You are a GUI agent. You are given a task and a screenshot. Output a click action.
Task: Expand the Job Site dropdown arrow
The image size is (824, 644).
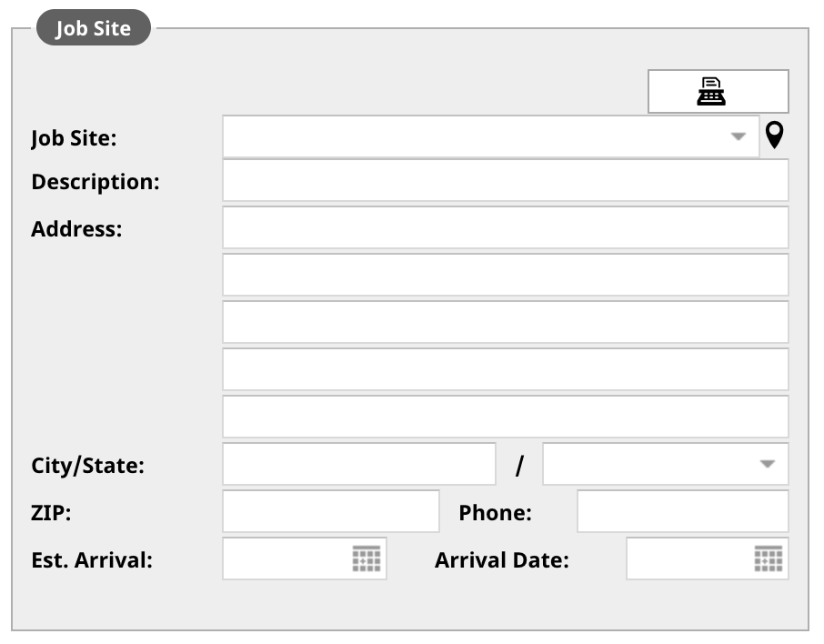[x=739, y=136]
